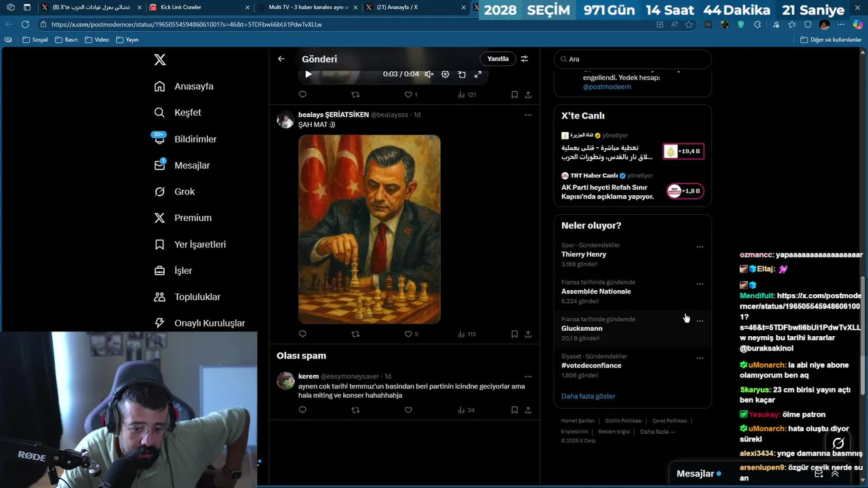This screenshot has width=868, height=488.
Task: Open Mesajlar in the sidebar
Action: pos(182,165)
